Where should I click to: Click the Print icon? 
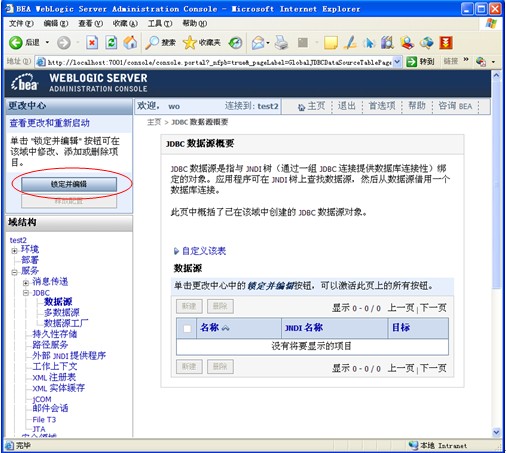(281, 43)
